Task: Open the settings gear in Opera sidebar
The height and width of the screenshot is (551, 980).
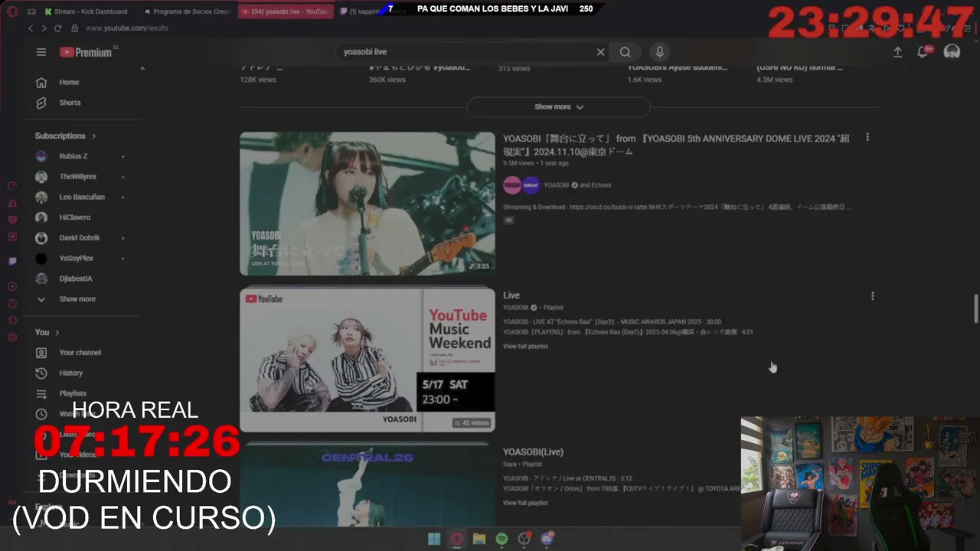Action: tap(12, 337)
